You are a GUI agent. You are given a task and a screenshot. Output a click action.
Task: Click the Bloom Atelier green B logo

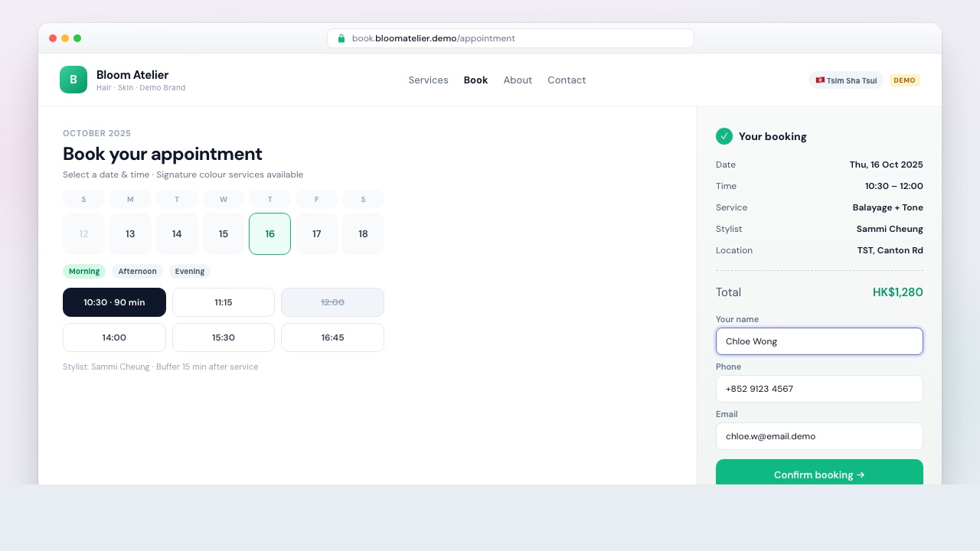click(73, 80)
